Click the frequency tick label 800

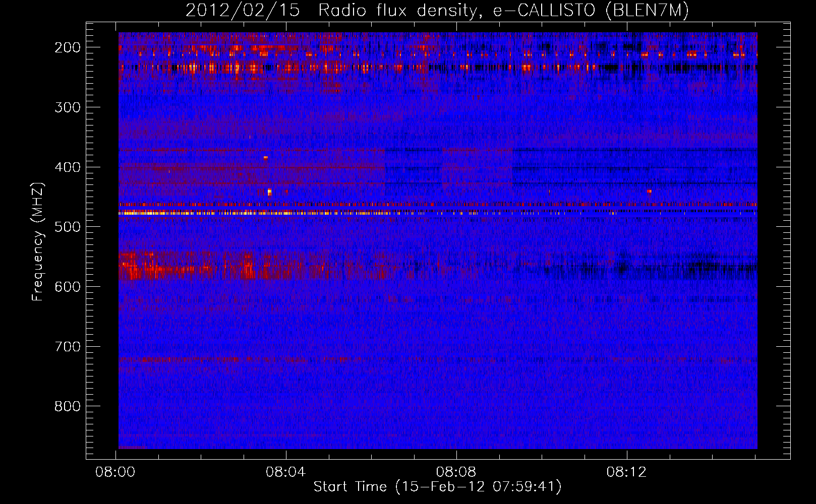tap(68, 406)
